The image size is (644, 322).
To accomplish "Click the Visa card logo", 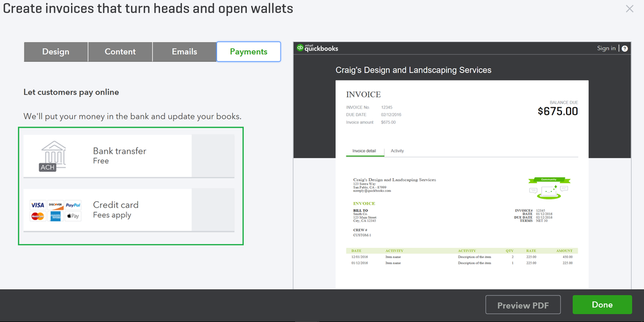I will click(x=38, y=205).
